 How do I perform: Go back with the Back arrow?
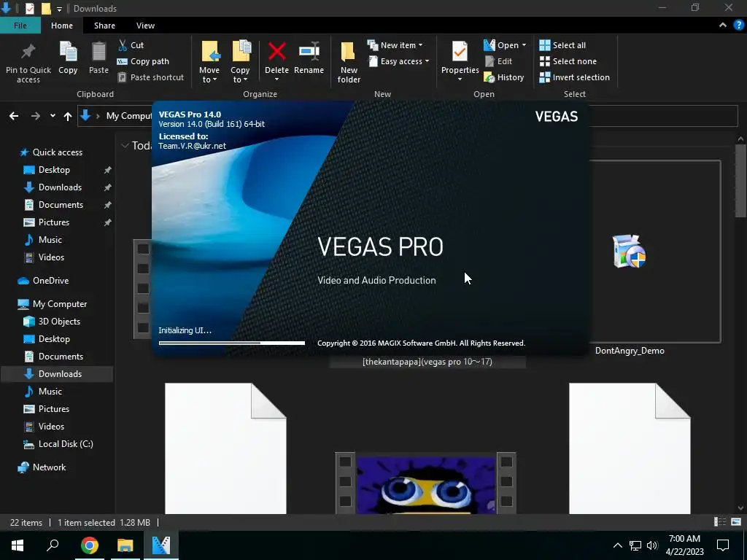[x=14, y=116]
